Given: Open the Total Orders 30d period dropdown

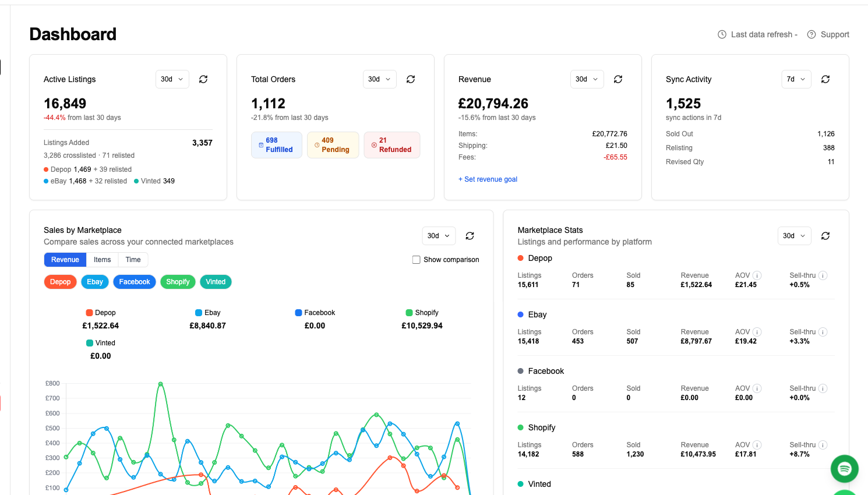Looking at the screenshot, I should 379,79.
